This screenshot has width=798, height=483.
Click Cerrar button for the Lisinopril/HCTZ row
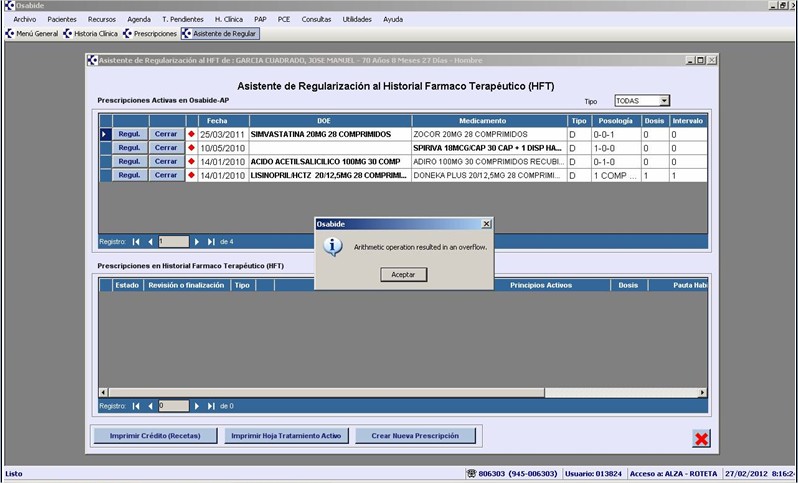166,175
